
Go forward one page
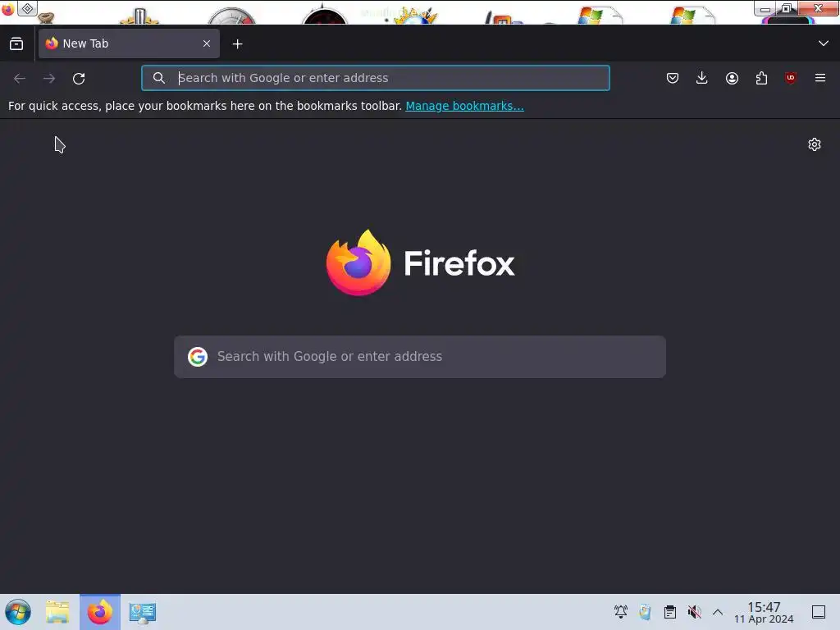click(x=49, y=78)
